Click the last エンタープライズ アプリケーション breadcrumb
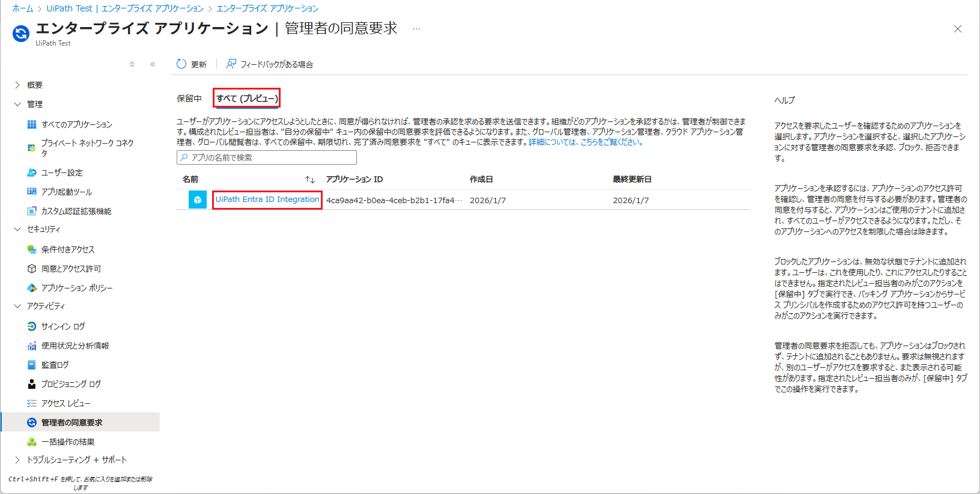This screenshot has height=494, width=980. pos(267,8)
